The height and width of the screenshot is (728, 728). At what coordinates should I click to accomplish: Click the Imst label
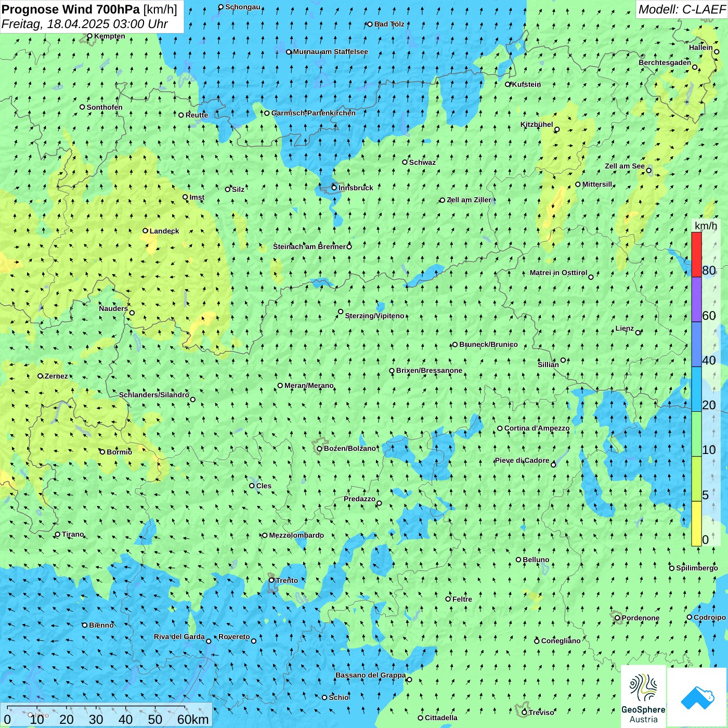click(x=197, y=197)
